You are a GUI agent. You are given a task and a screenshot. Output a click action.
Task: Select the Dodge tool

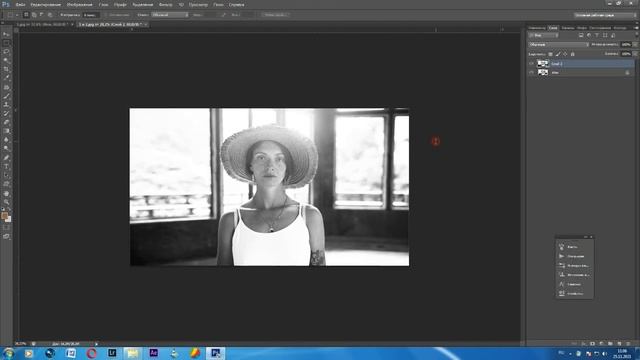pyautogui.click(x=6, y=149)
